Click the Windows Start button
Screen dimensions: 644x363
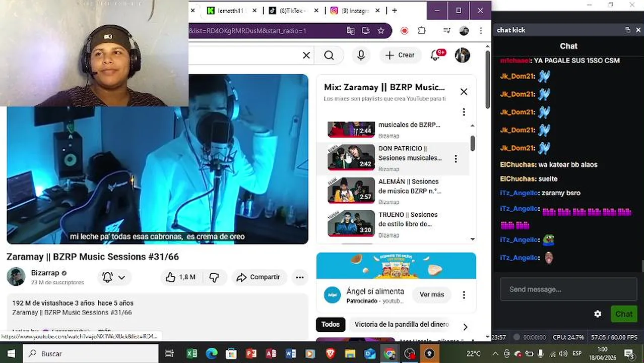[x=11, y=353]
